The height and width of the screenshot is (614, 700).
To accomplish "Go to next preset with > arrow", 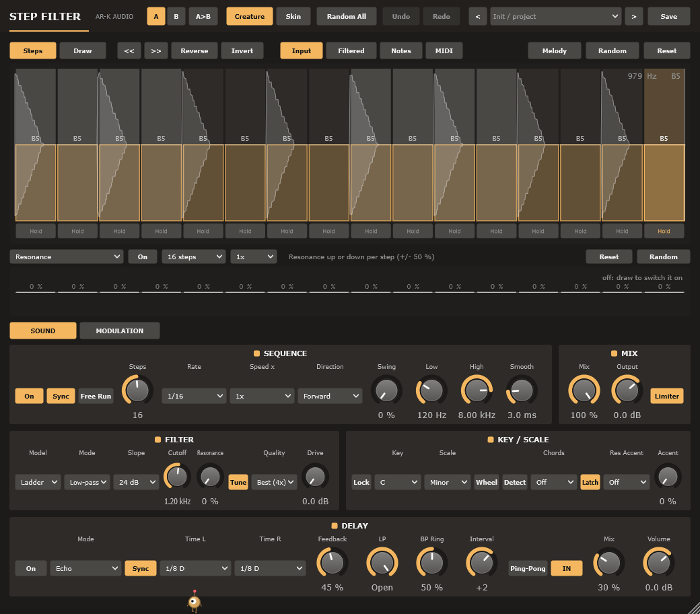I will [x=634, y=17].
